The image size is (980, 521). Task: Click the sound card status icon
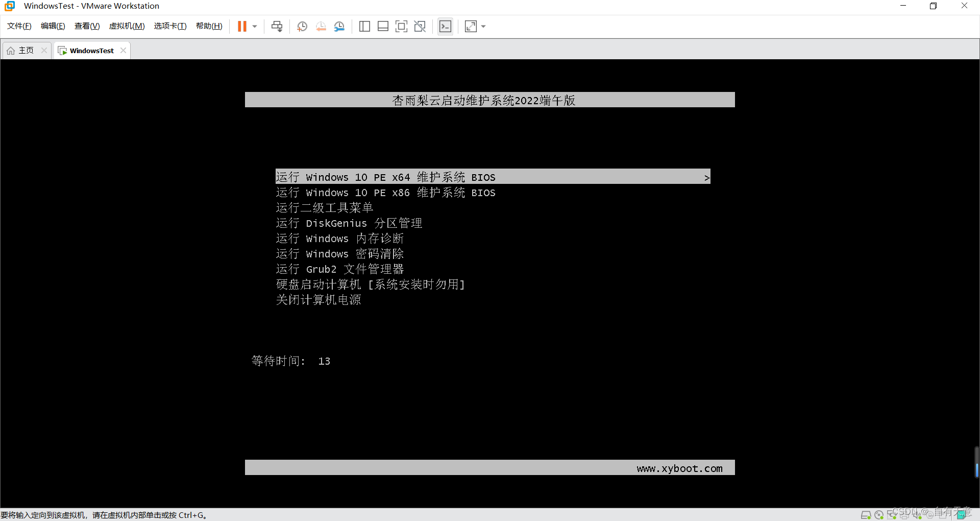click(x=917, y=515)
